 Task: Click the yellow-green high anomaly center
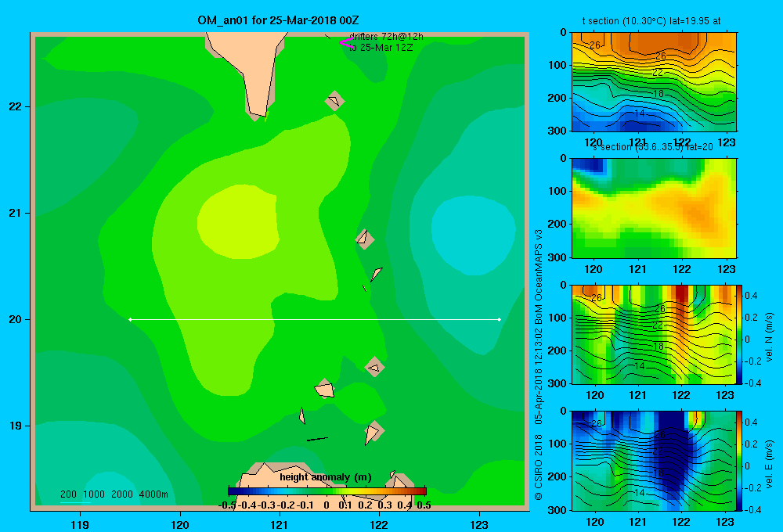pos(238,222)
